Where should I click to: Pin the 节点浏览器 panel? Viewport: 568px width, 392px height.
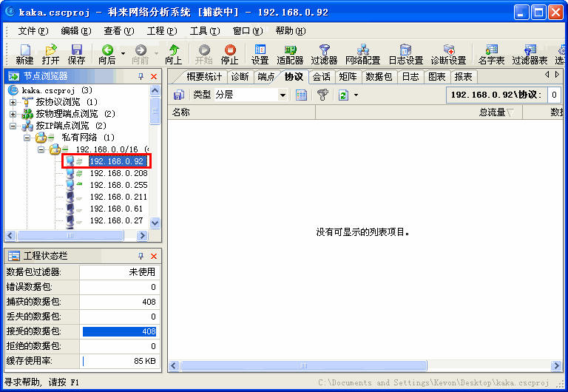tap(141, 76)
